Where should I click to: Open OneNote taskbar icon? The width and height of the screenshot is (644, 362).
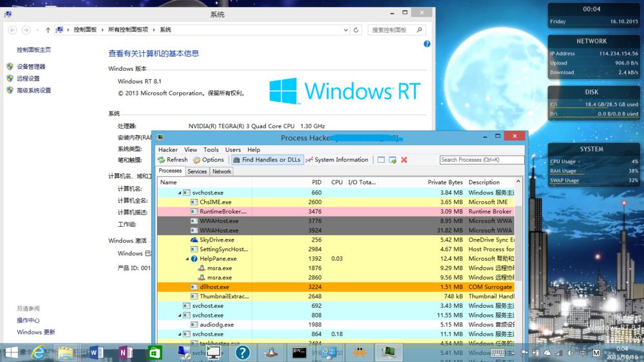pos(126,352)
